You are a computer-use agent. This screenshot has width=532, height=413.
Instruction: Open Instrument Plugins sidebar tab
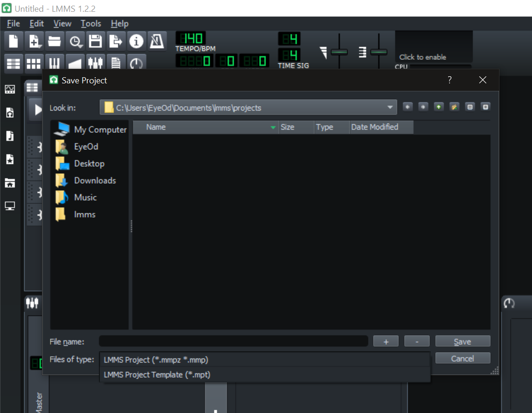[10, 89]
